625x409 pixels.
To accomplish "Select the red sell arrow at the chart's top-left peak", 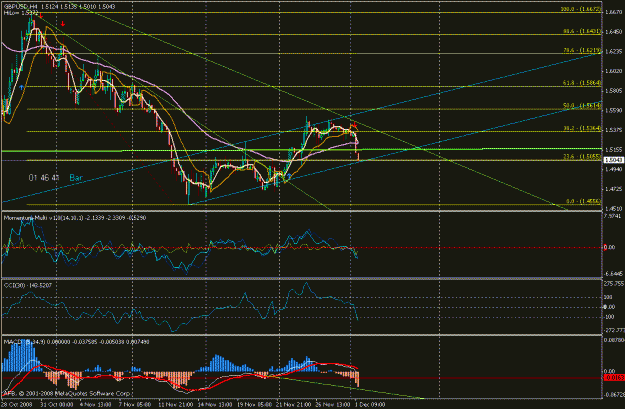I will (41, 16).
